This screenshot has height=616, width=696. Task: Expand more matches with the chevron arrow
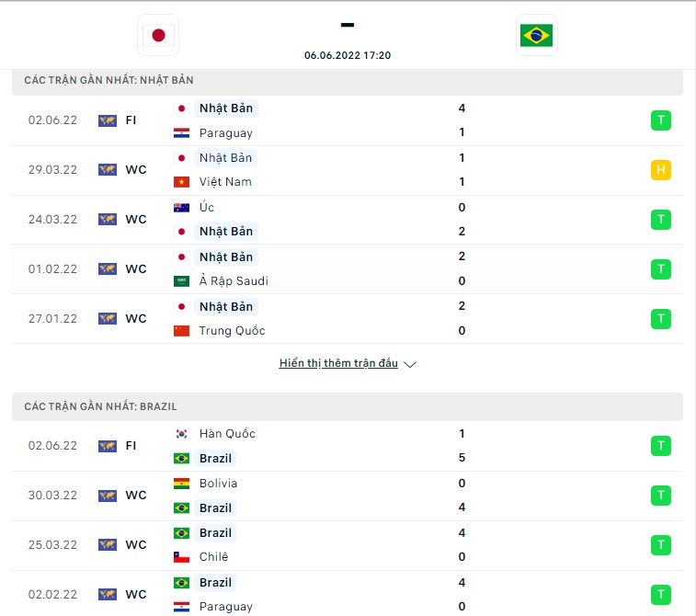pyautogui.click(x=410, y=364)
